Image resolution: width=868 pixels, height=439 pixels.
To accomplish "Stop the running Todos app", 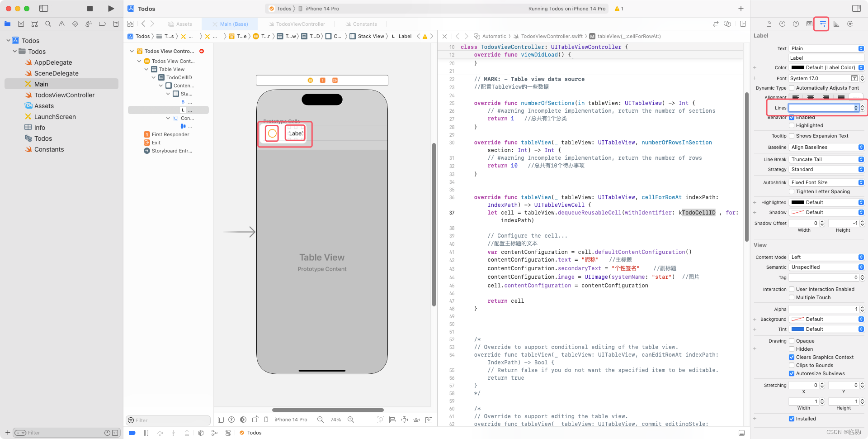I will [x=90, y=9].
